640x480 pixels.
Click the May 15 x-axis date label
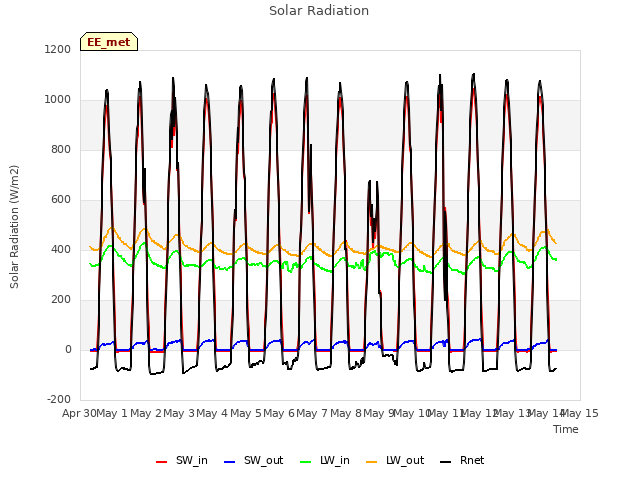[x=580, y=413]
